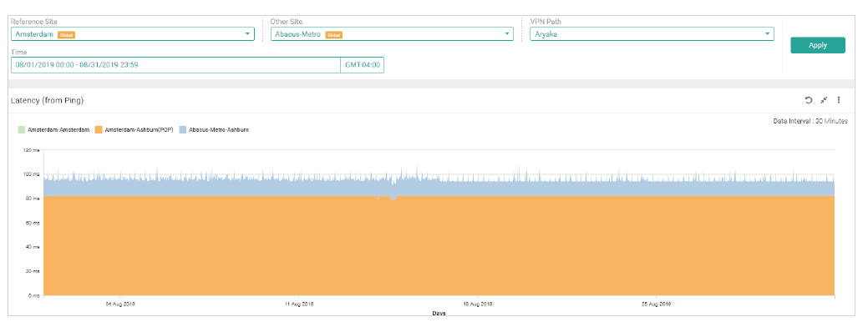Click the Reference Site field label

(33, 22)
